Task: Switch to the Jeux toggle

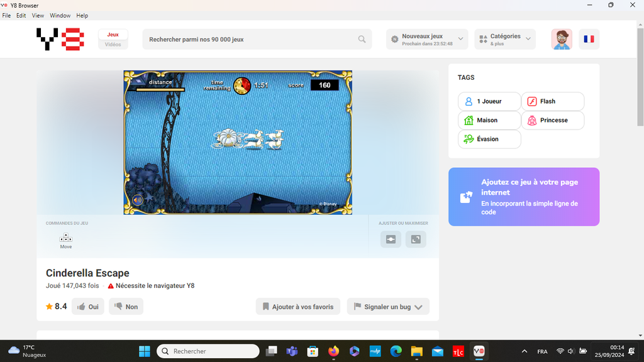Action: tap(113, 35)
